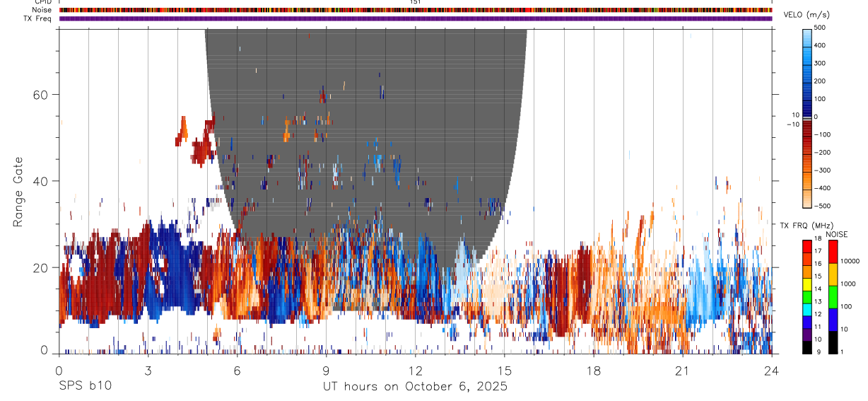
Task: Click the 500 label on the velocity scale
Action: [x=820, y=28]
